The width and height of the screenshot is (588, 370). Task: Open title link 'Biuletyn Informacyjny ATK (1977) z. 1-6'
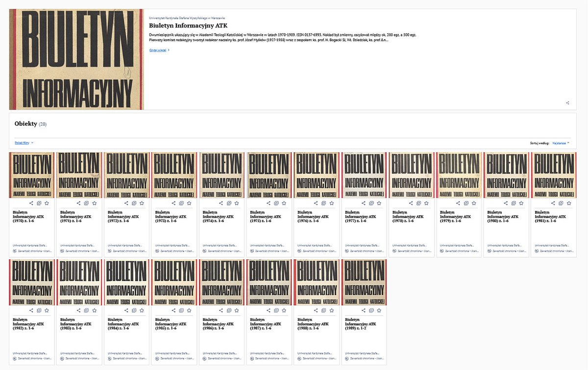(x=361, y=216)
